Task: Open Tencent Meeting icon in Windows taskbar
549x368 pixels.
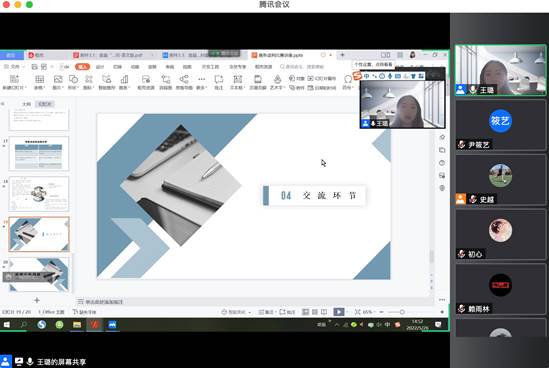Action: point(112,325)
